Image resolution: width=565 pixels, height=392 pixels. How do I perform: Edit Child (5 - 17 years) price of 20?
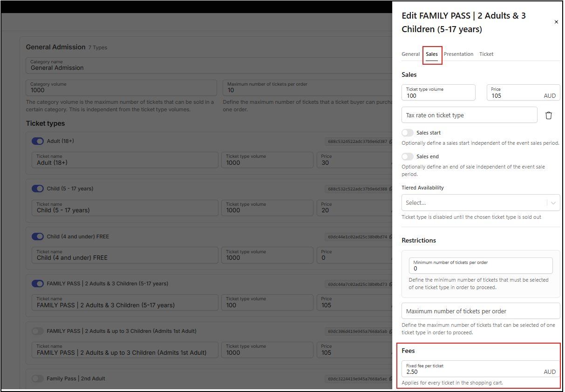[354, 208]
